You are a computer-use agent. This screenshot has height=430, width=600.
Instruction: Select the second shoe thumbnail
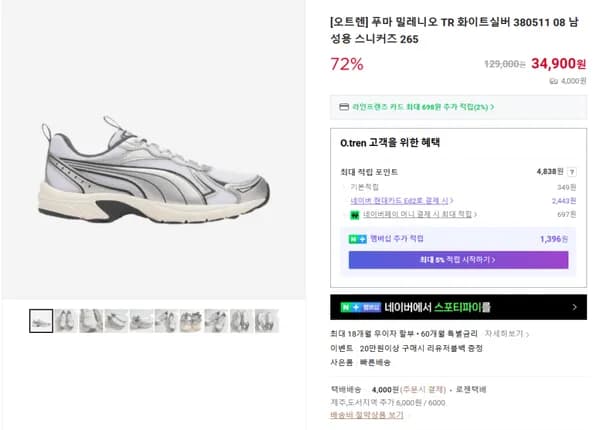pos(66,321)
